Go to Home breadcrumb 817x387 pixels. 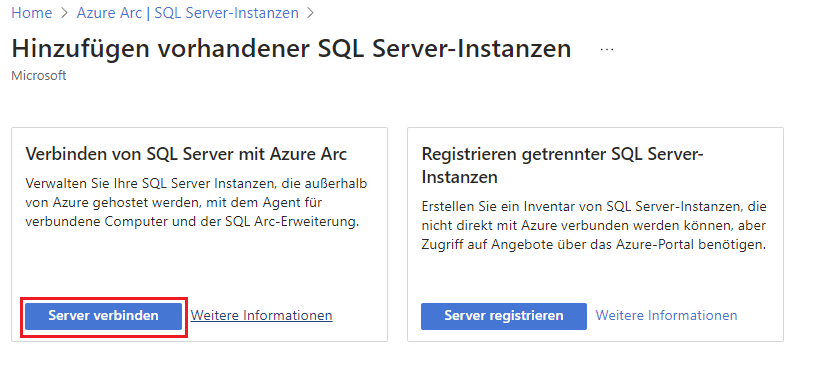31,13
